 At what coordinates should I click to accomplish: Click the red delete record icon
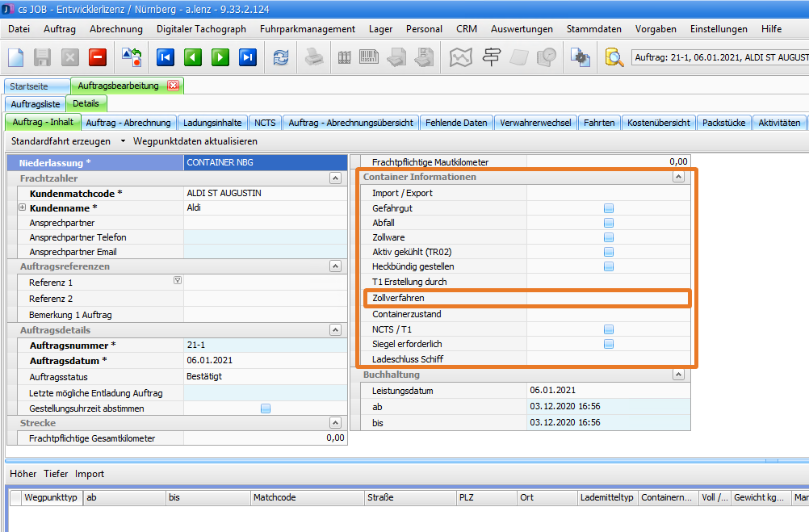pos(98,57)
